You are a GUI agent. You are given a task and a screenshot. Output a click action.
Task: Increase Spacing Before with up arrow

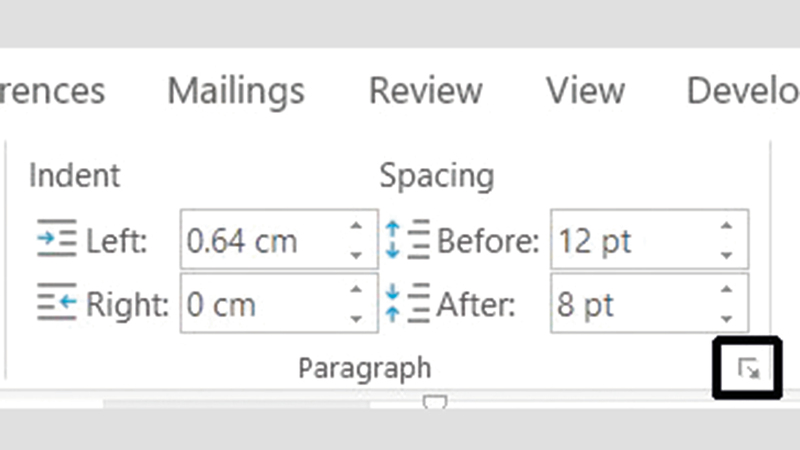pyautogui.click(x=727, y=228)
